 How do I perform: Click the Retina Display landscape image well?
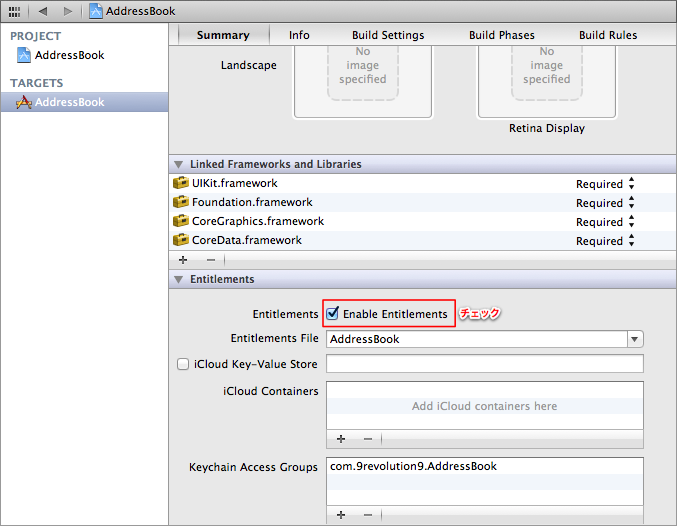point(547,81)
